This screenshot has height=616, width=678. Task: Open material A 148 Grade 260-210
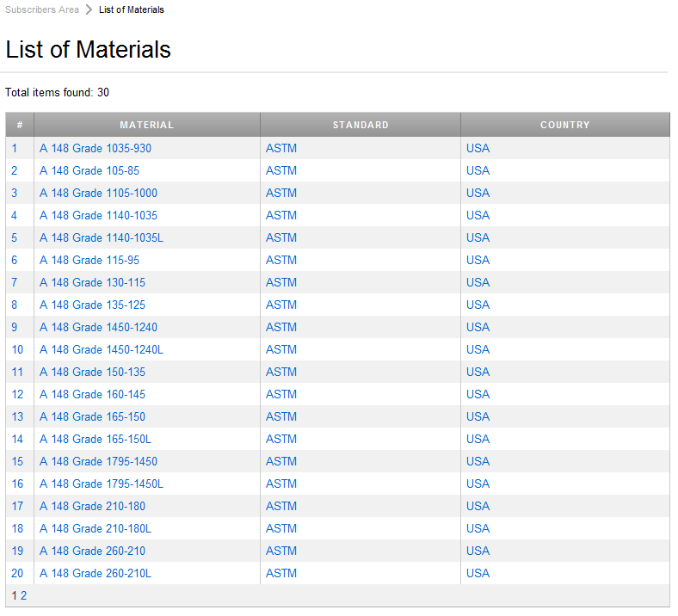pos(93,551)
